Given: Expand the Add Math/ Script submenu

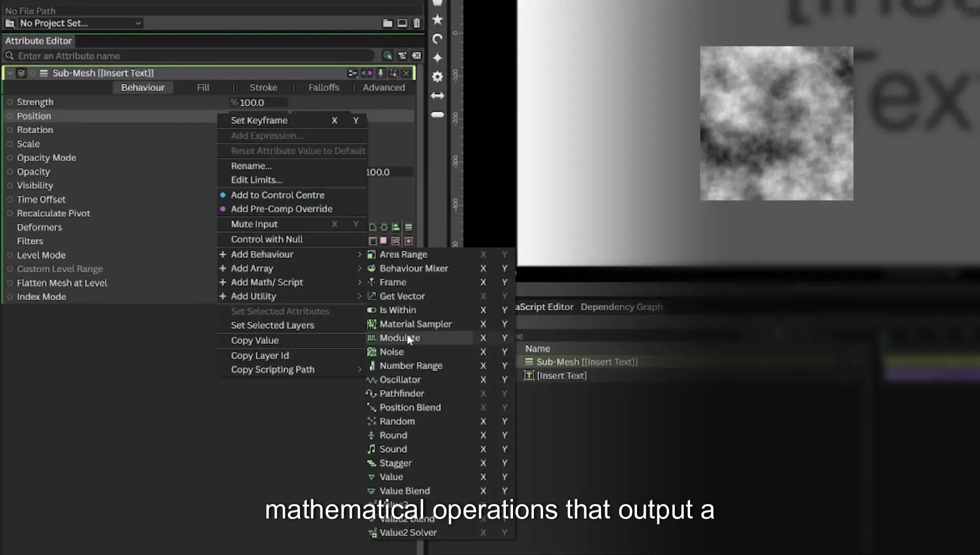Looking at the screenshot, I should tap(292, 282).
